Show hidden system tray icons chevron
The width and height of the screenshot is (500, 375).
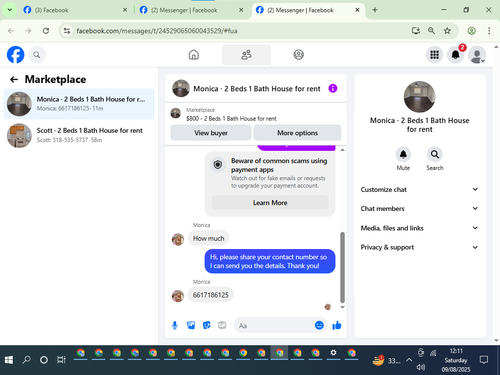pyautogui.click(x=409, y=360)
